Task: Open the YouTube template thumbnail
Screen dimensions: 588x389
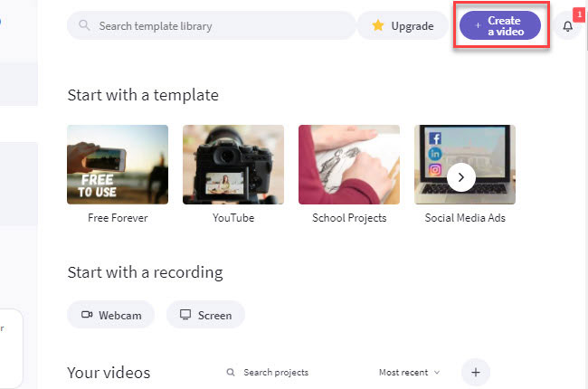Action: click(233, 165)
